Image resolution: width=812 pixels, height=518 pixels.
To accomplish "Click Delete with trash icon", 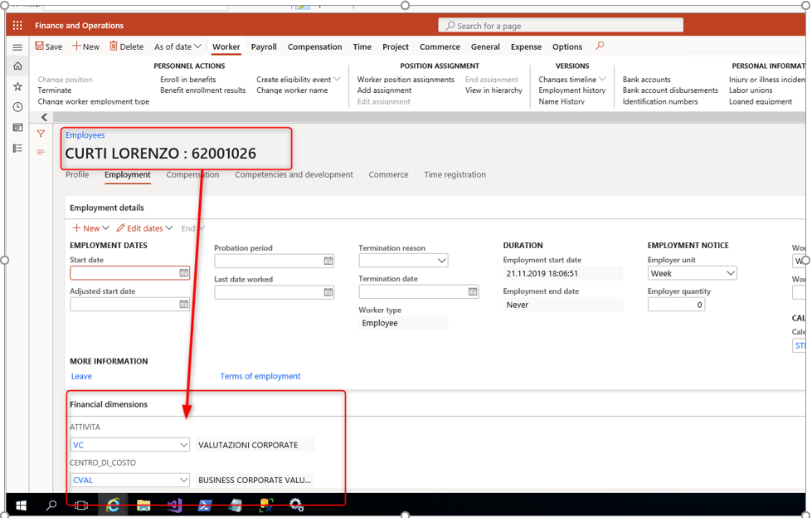I will (126, 46).
